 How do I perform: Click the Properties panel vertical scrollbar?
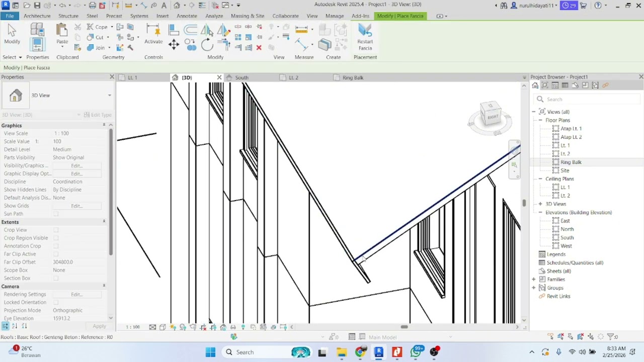pyautogui.click(x=111, y=193)
